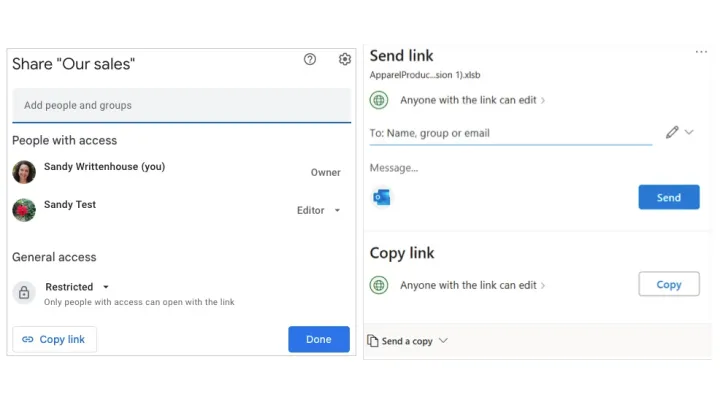Expand the Send a copy dropdown

pyautogui.click(x=408, y=341)
